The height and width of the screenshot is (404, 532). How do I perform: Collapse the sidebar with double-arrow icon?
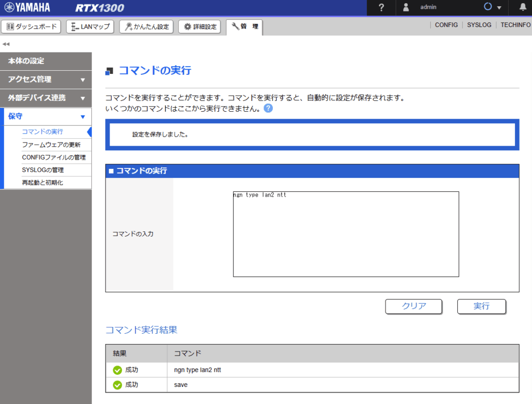(x=6, y=44)
